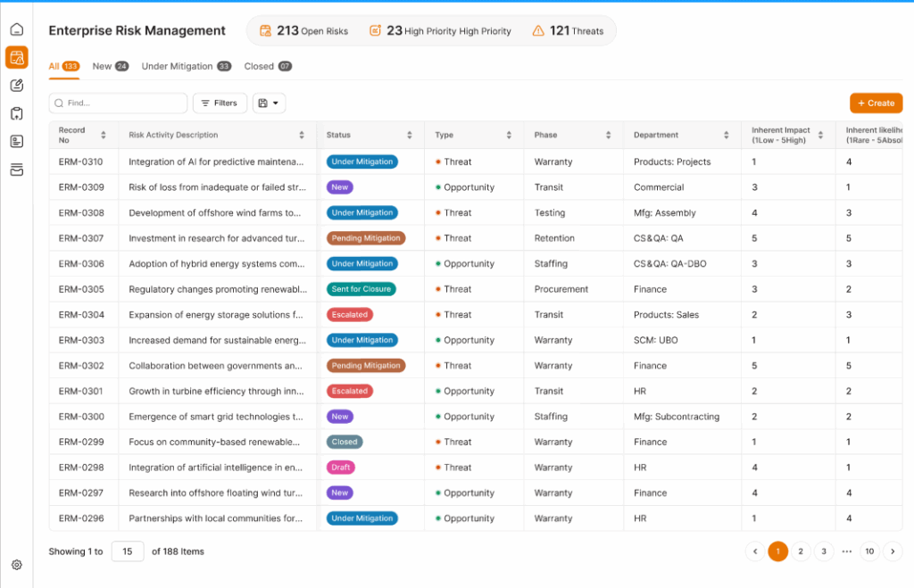
Task: Select the active Risk Management sidebar icon
Action: [16, 58]
